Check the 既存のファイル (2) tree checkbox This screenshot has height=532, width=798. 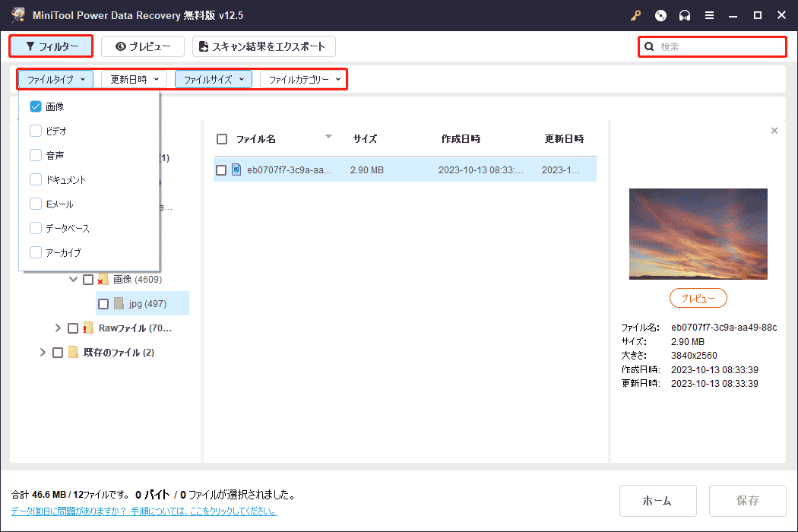58,353
